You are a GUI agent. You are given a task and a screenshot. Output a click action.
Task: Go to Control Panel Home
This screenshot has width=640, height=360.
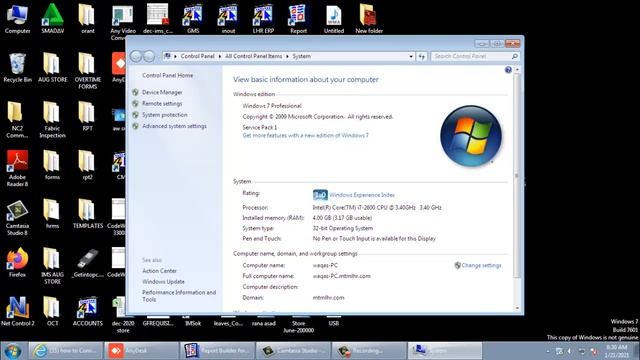167,76
